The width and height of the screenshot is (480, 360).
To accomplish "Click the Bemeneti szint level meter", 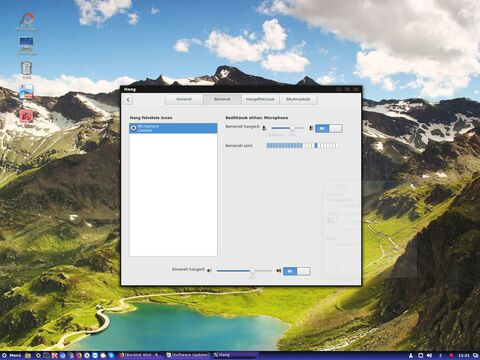I will tap(303, 146).
